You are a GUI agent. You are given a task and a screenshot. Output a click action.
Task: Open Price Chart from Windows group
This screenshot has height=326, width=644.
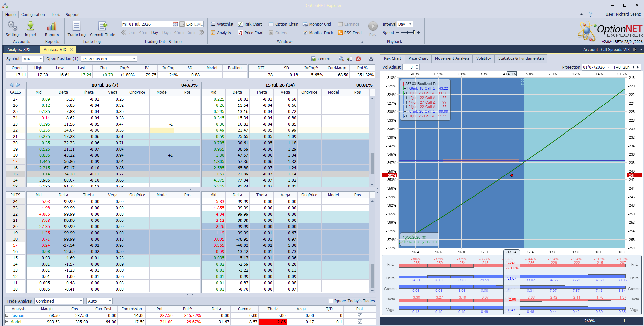[x=251, y=33]
